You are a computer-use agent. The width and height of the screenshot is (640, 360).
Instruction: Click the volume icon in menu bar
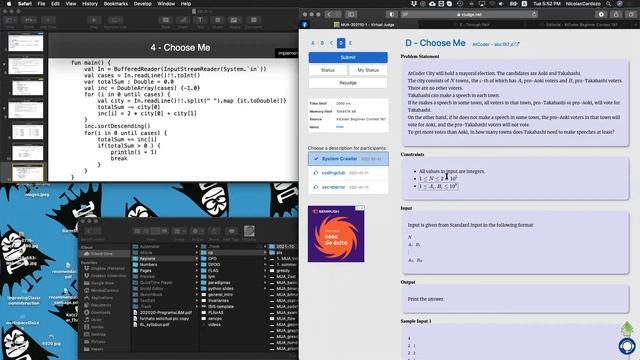pos(502,4)
